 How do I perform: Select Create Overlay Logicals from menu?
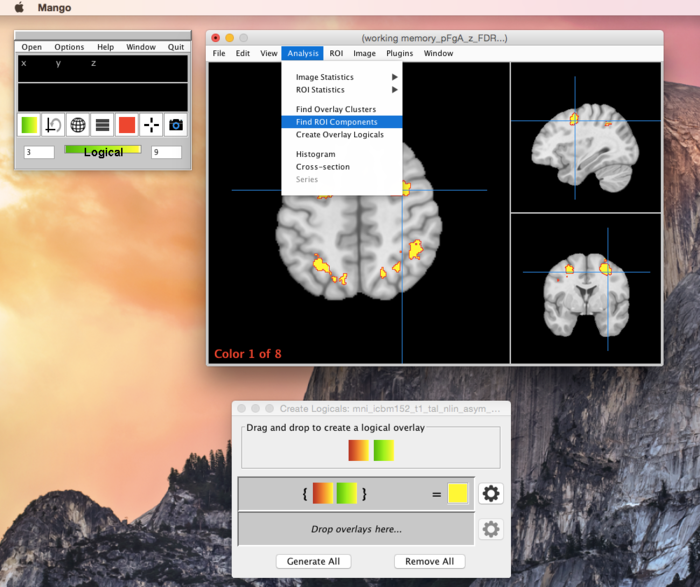[339, 134]
